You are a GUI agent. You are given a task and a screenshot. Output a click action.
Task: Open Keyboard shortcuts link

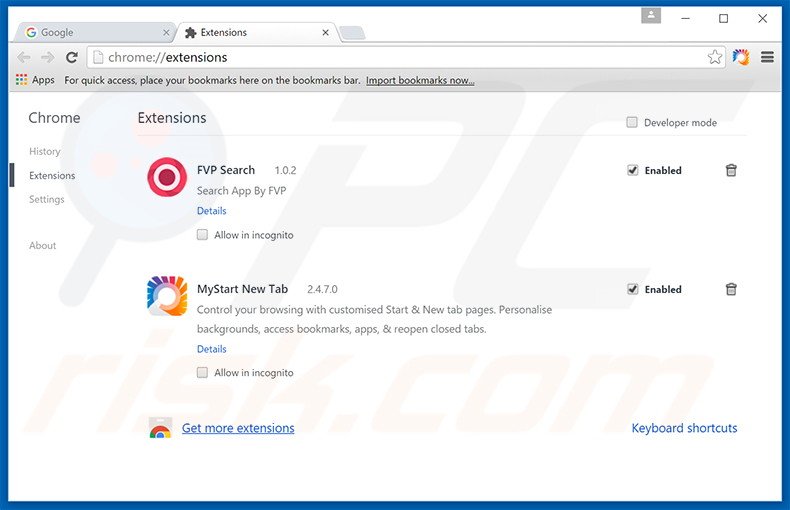[x=684, y=428]
